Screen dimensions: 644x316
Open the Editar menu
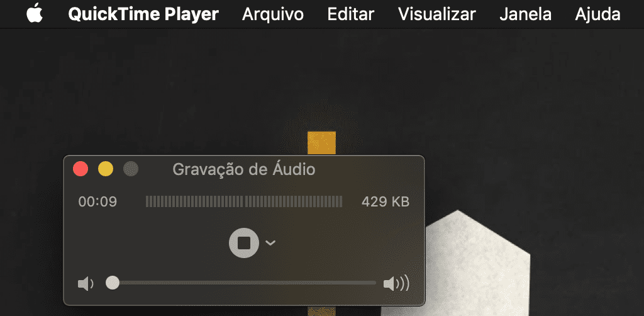(x=351, y=14)
